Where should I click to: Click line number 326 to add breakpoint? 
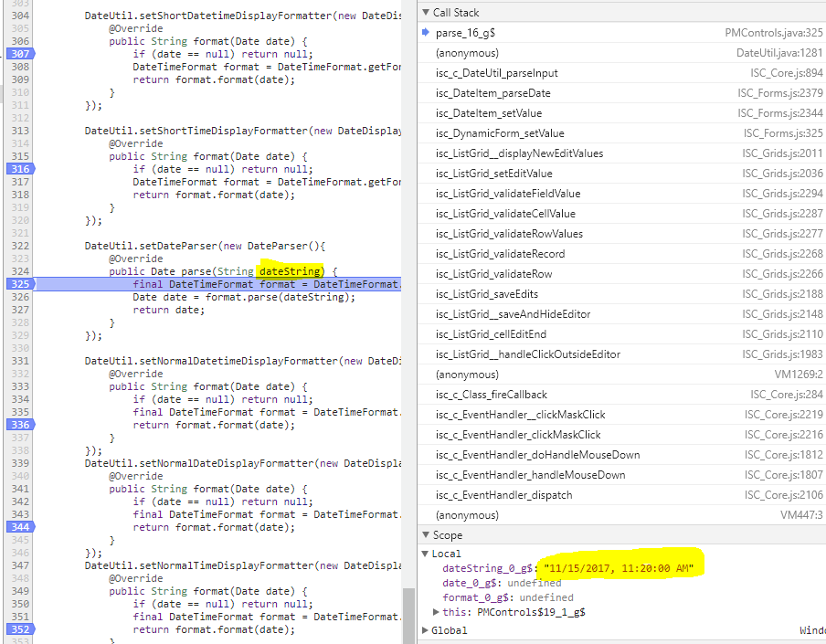click(x=18, y=297)
